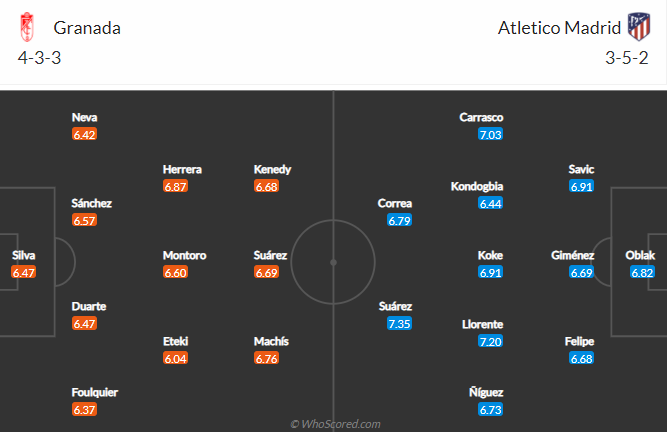Select Foulquier's 6.37 rating badge

pos(84,410)
